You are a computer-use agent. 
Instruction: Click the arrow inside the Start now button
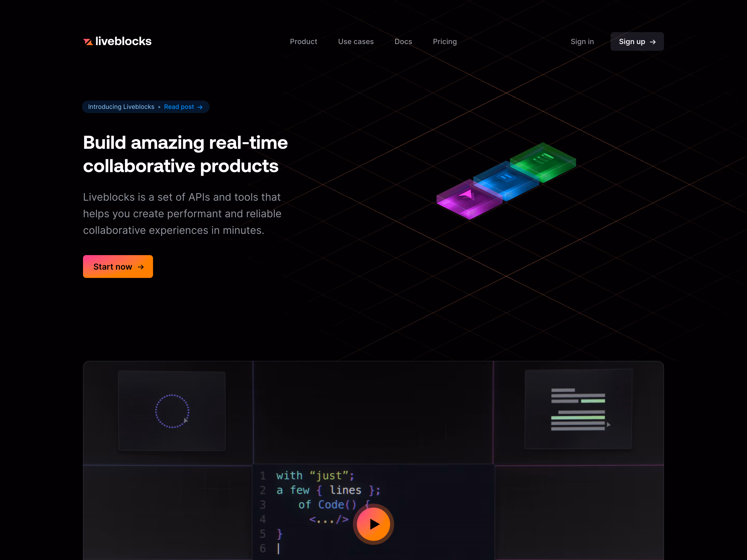(x=141, y=267)
